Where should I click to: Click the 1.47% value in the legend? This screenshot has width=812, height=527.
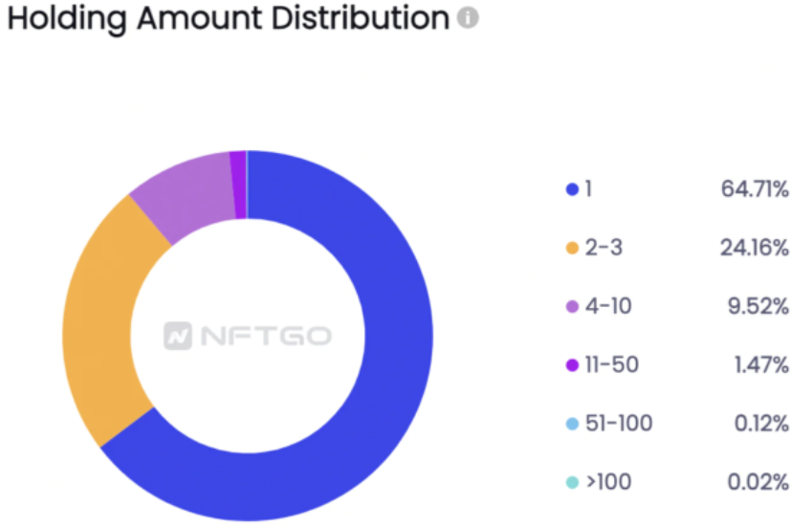point(759,365)
